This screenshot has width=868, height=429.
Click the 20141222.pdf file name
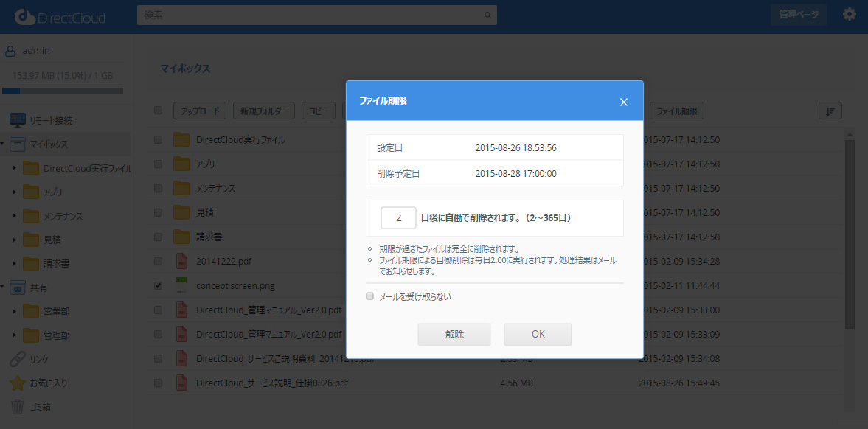pos(223,261)
